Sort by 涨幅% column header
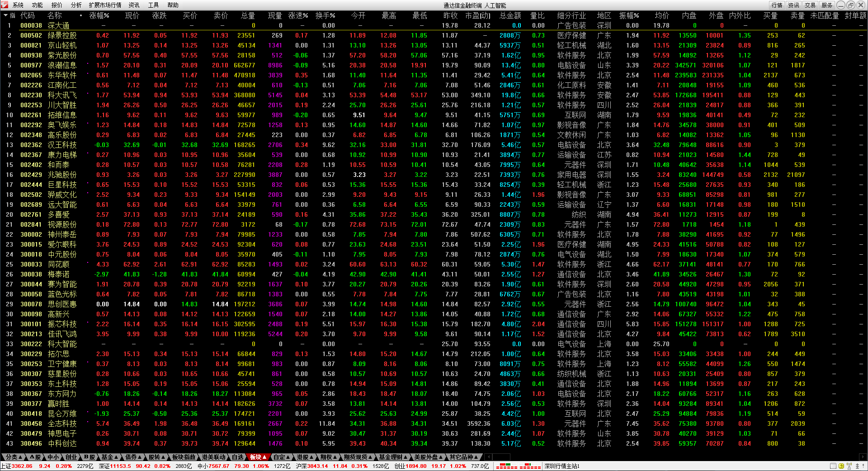868x471 pixels. tap(99, 15)
